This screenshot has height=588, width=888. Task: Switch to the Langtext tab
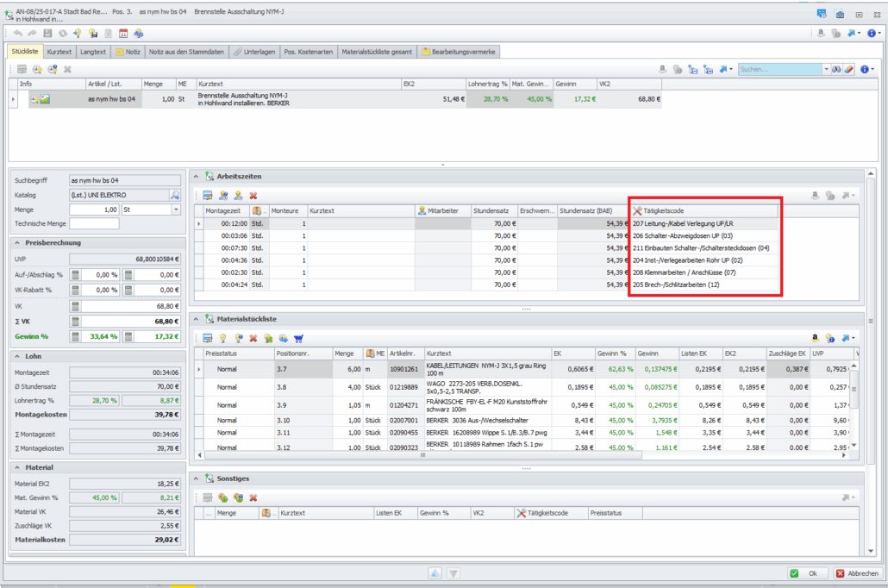tap(92, 52)
